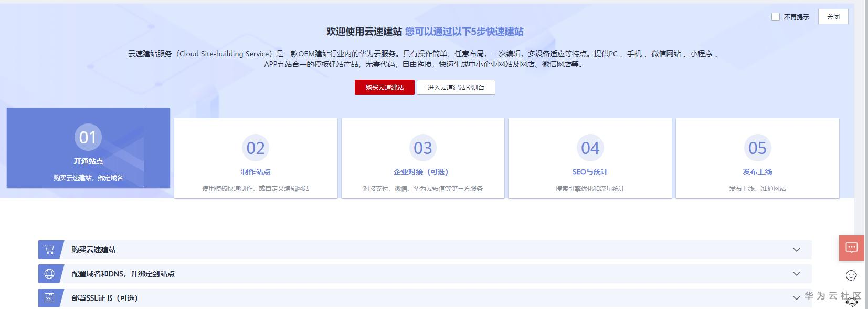The width and height of the screenshot is (868, 309).
Task: Click the heading 您可以通过以下5步快速建站
Action: tap(464, 32)
